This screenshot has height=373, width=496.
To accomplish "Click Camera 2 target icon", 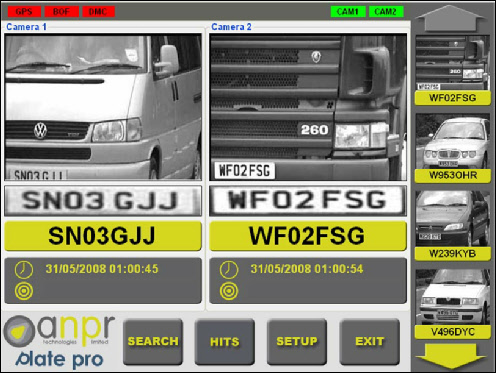I will point(229,291).
